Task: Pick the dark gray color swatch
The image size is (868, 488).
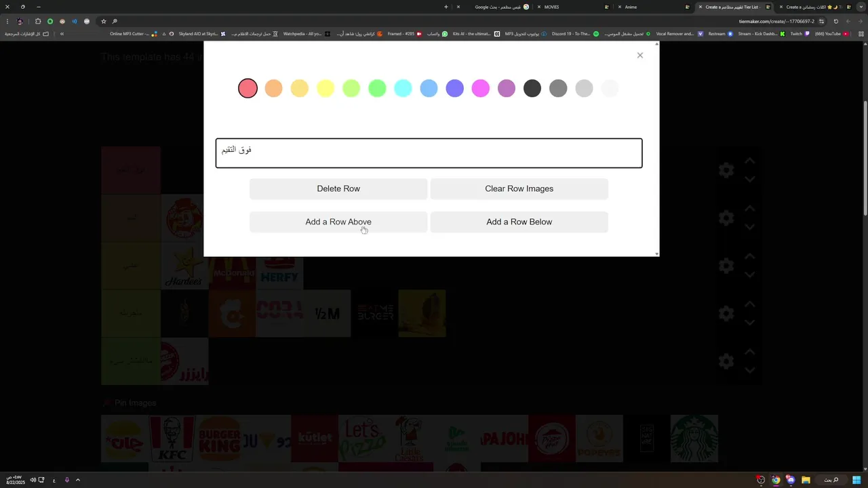Action: tap(558, 88)
